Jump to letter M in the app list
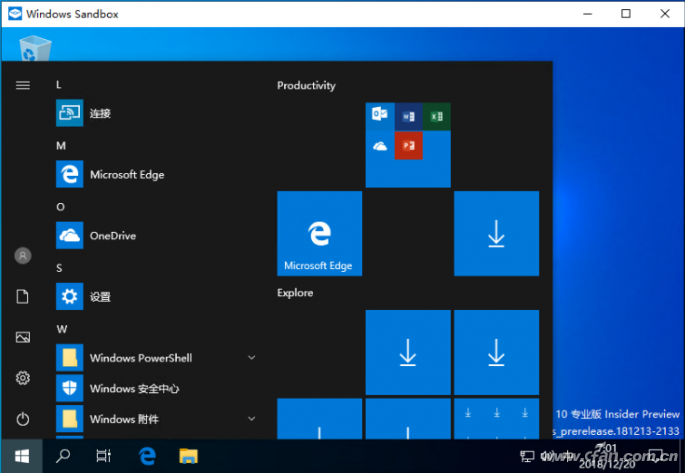This screenshot has width=685, height=473. [61, 146]
